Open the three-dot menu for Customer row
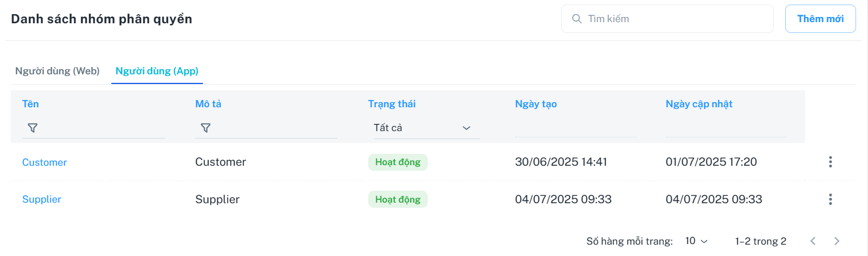 (830, 162)
